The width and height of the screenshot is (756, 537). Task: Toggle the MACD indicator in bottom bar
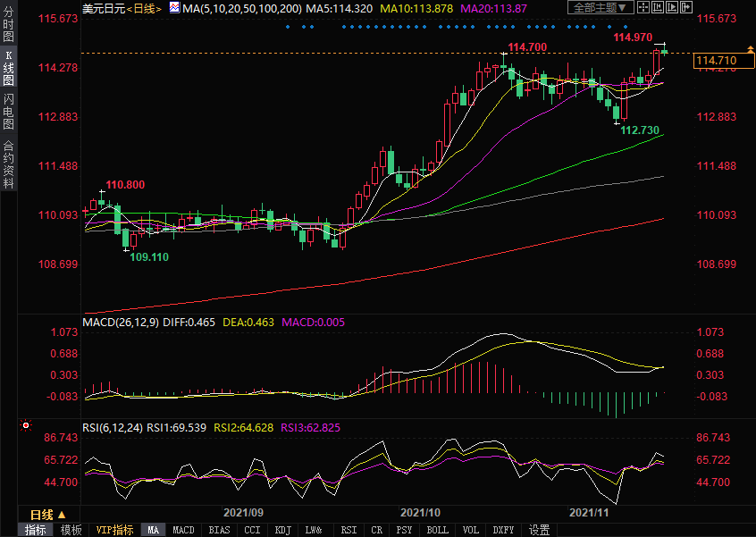click(183, 530)
